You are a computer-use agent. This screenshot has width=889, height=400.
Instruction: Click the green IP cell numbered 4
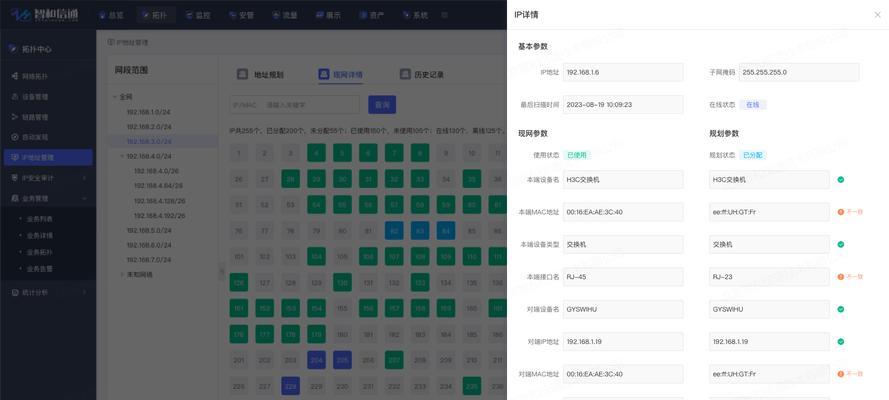(316, 153)
